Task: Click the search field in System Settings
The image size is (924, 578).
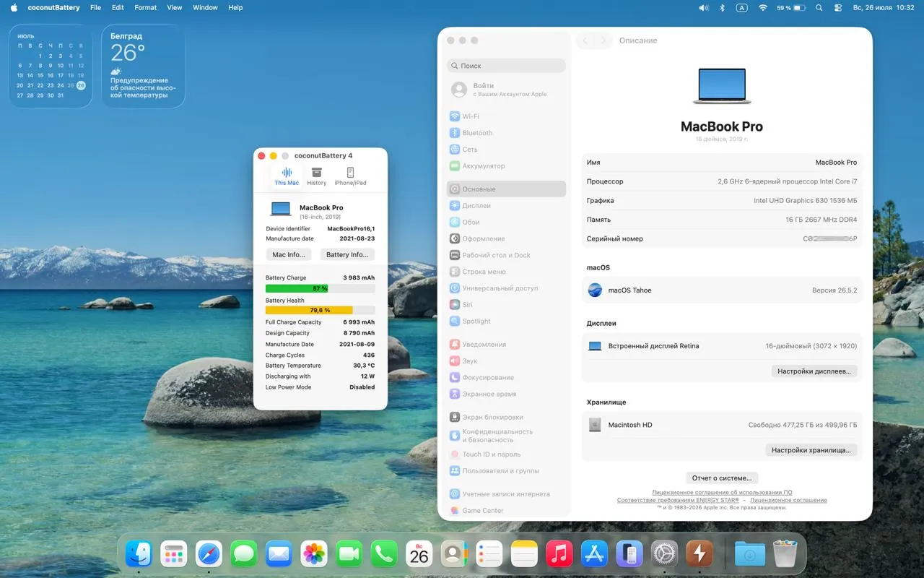Action: point(506,65)
